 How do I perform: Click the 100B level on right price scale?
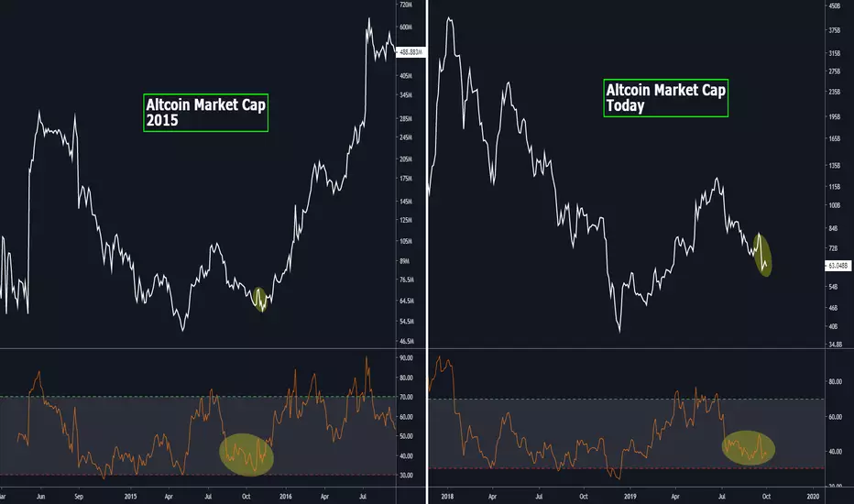[835, 205]
